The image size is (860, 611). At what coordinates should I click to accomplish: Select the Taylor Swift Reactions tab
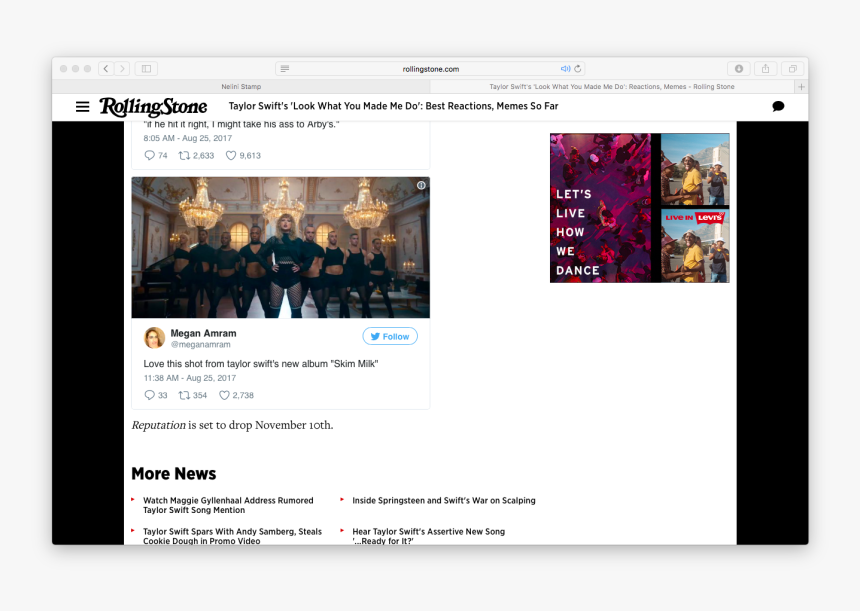(x=612, y=87)
